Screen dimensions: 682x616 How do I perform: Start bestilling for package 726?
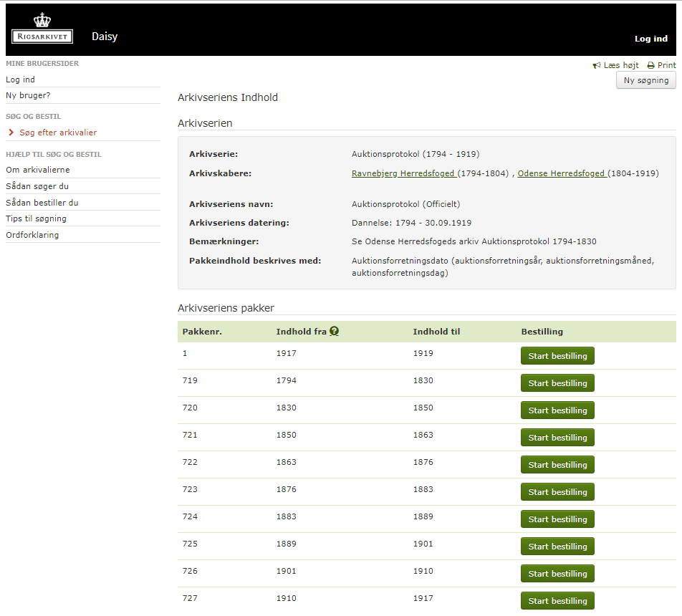tap(557, 573)
